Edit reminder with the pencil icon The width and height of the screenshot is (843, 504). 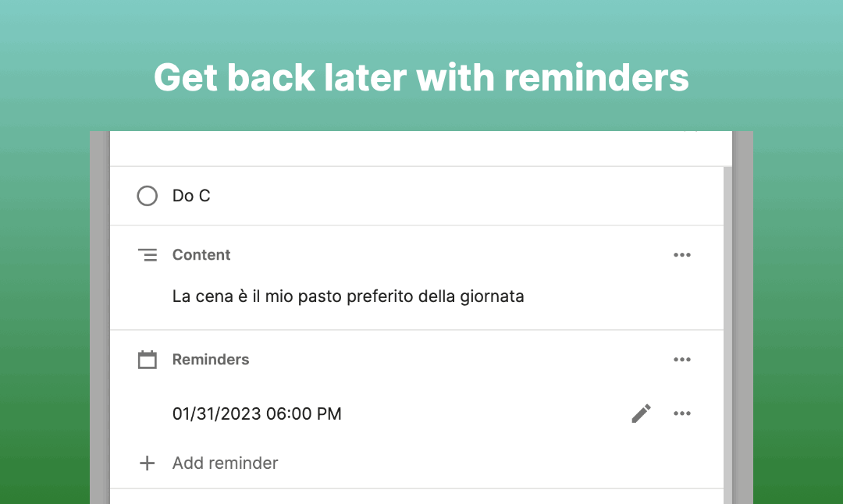coord(641,413)
